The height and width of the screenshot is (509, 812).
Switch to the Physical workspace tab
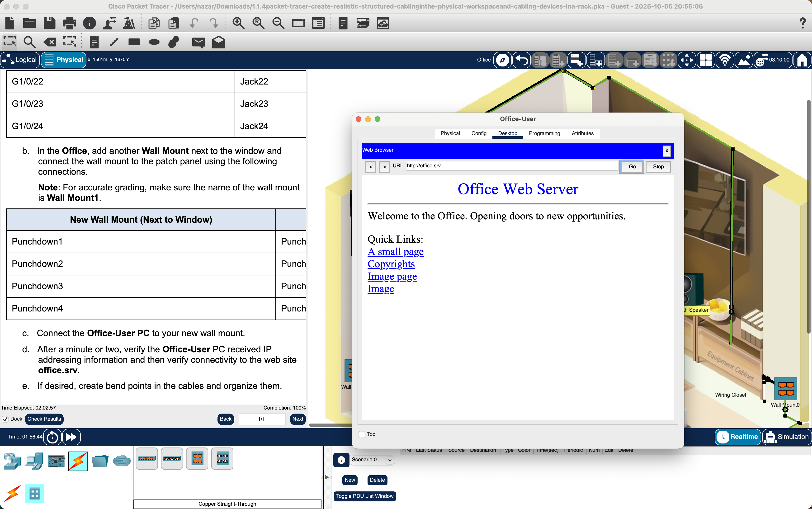pyautogui.click(x=64, y=60)
